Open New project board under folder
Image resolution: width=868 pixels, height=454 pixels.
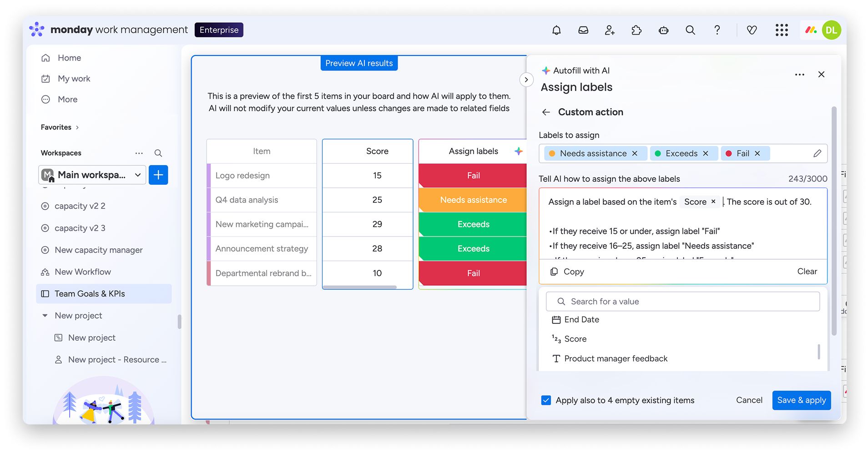pos(92,338)
